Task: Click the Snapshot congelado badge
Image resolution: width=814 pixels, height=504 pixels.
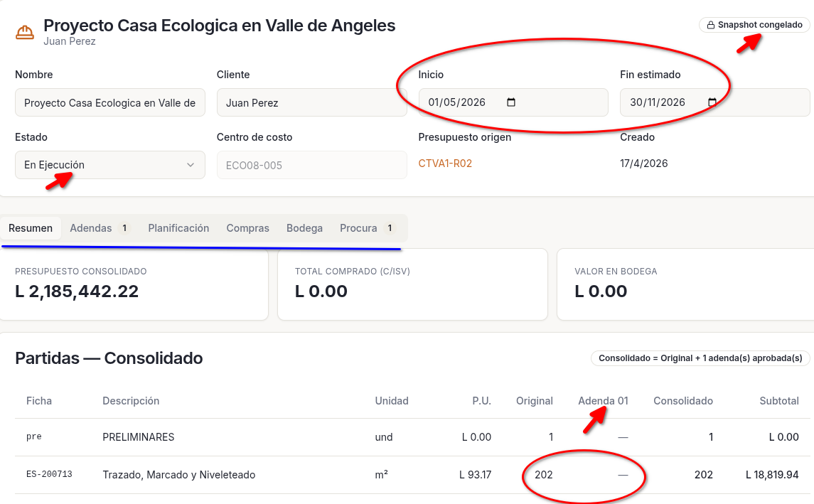Action: [x=754, y=25]
